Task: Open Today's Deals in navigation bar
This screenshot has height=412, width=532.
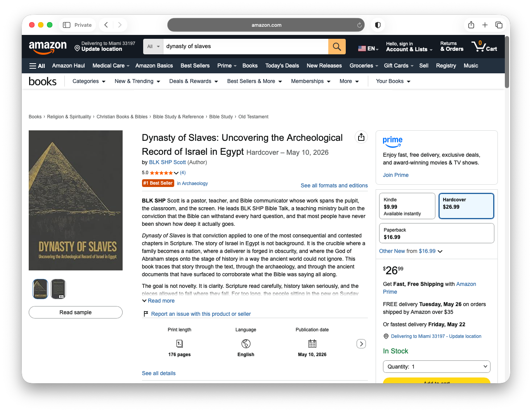Action: coord(282,66)
